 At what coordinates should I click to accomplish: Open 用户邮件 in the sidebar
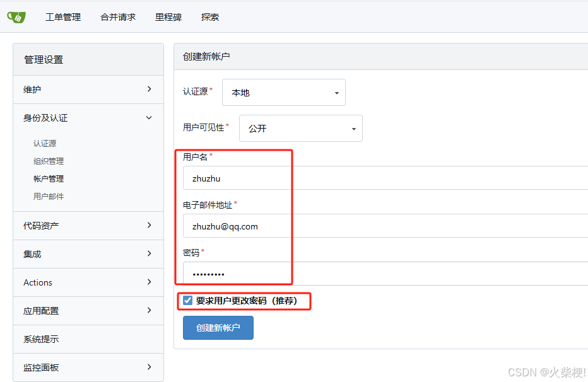49,196
